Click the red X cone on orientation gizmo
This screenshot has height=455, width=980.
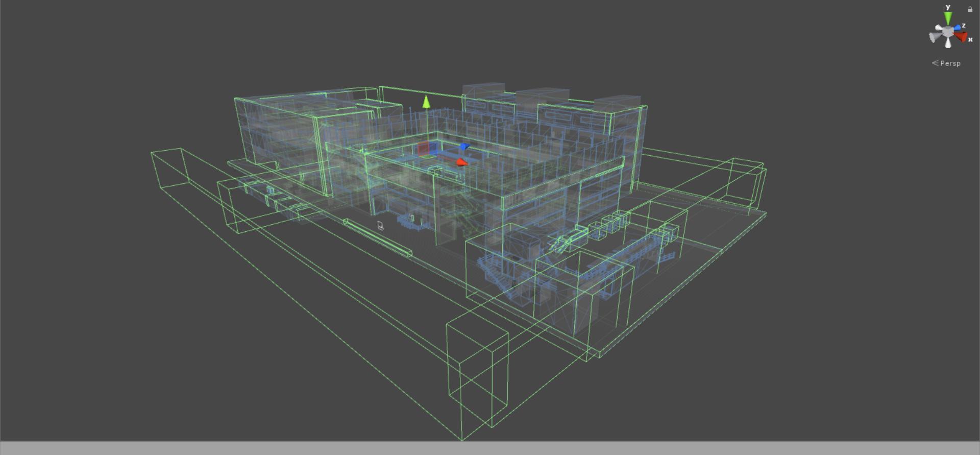click(961, 37)
